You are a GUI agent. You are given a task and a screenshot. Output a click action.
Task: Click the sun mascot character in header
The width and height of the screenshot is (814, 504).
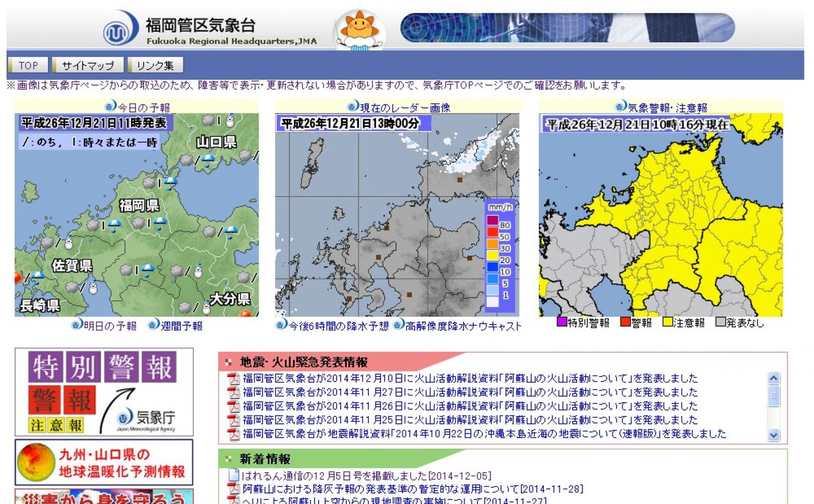point(358,29)
